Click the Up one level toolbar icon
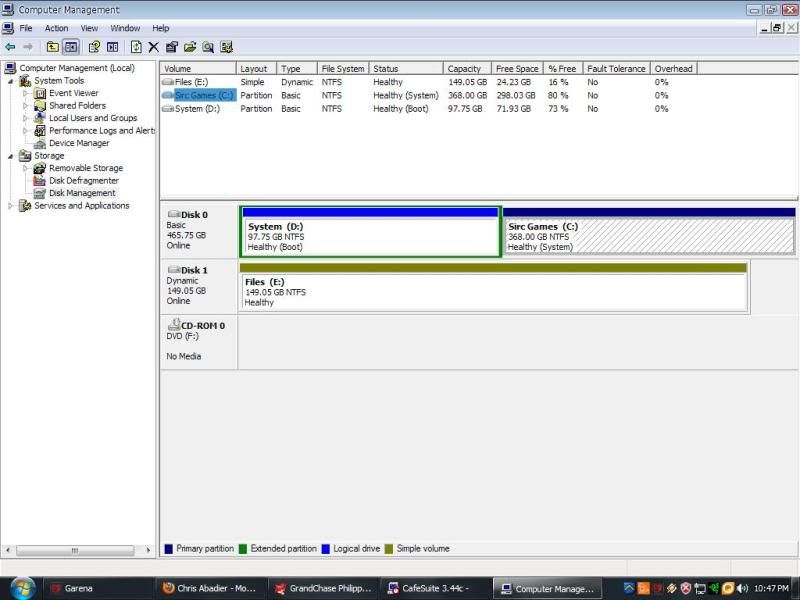Screen dimensions: 800x600 point(52,46)
